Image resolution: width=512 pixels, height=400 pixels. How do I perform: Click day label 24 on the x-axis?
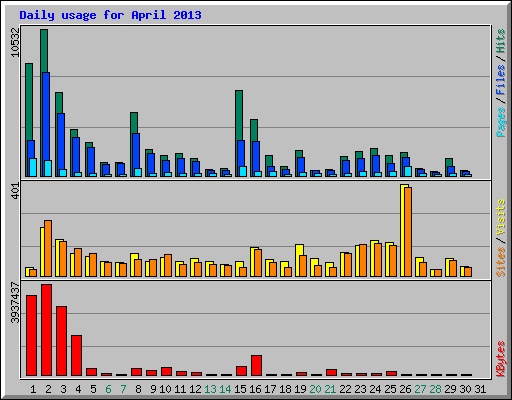click(375, 389)
